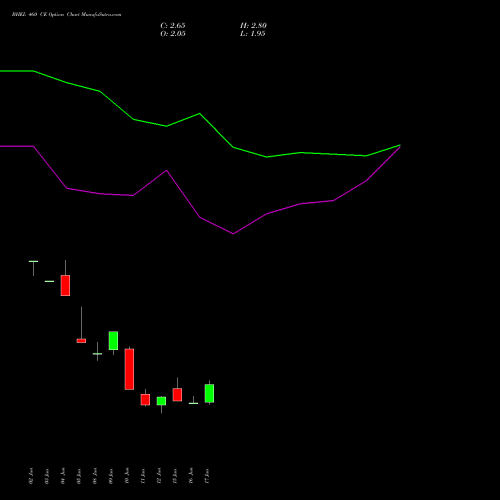The height and width of the screenshot is (500, 500).
Task: Select the 04 Jun date label
Action: [x=63, y=476]
